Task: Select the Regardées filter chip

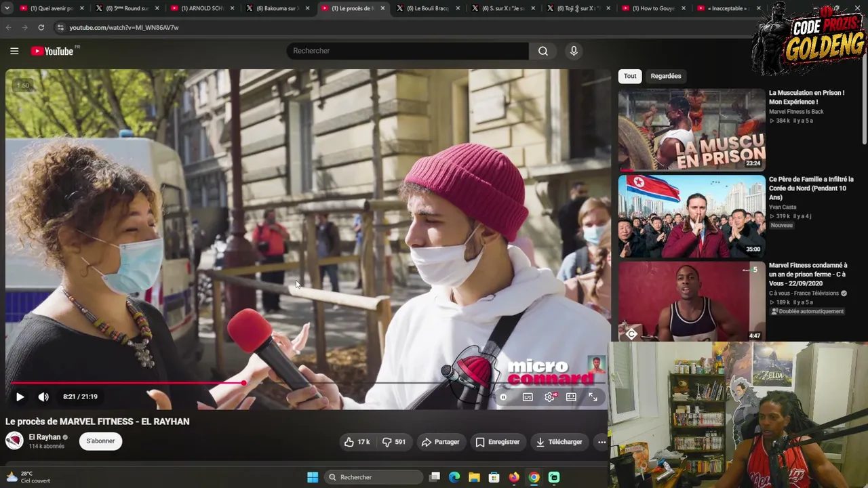Action: click(x=666, y=76)
